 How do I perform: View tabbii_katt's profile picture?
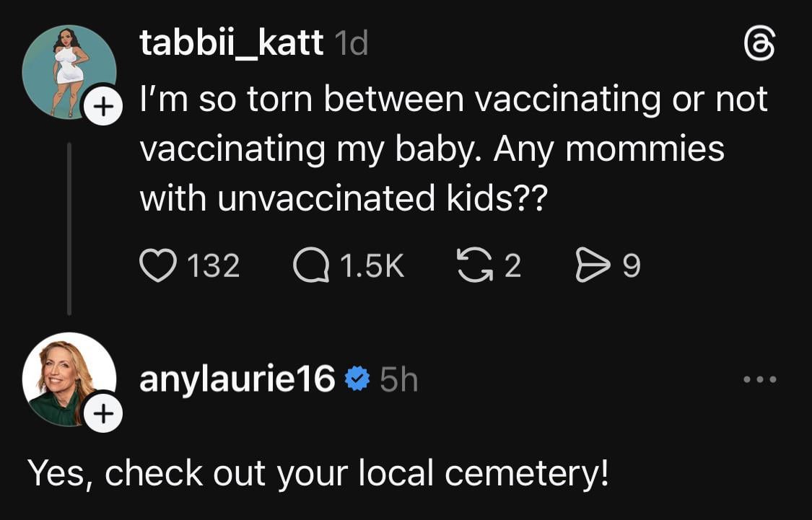[69, 70]
